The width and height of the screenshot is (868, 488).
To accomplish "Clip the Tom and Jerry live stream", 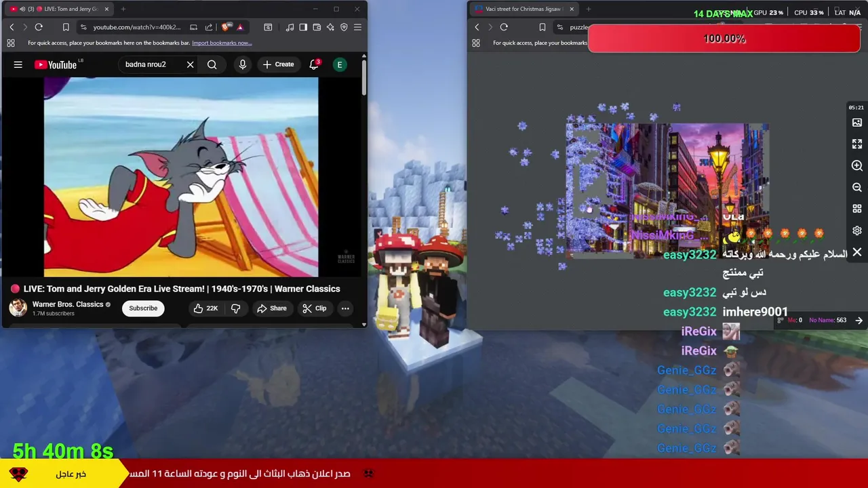I will (314, 308).
